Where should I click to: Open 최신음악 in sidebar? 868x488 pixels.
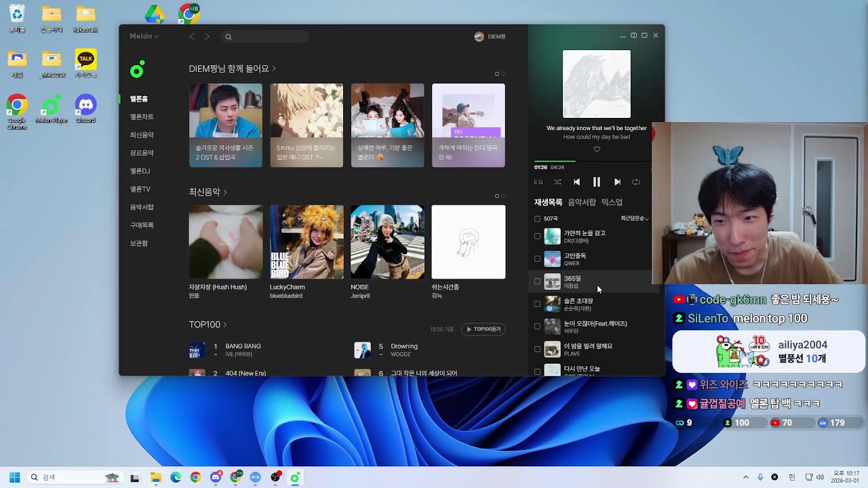pos(142,135)
